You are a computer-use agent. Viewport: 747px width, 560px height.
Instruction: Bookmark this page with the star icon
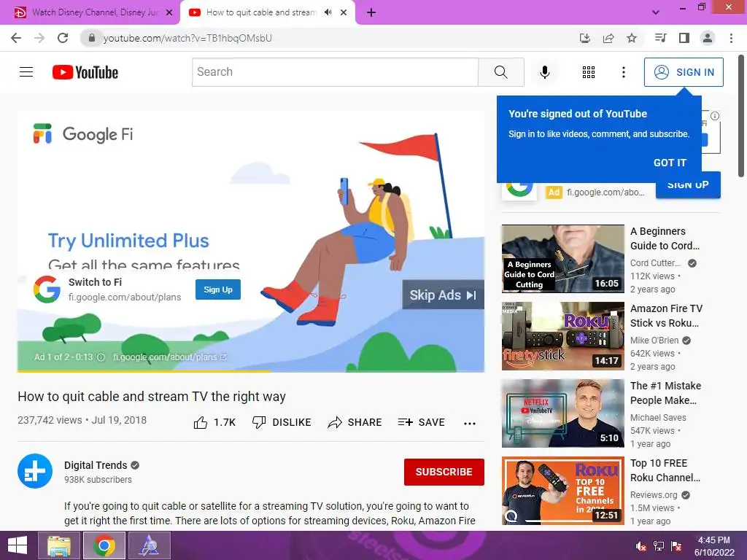(632, 38)
